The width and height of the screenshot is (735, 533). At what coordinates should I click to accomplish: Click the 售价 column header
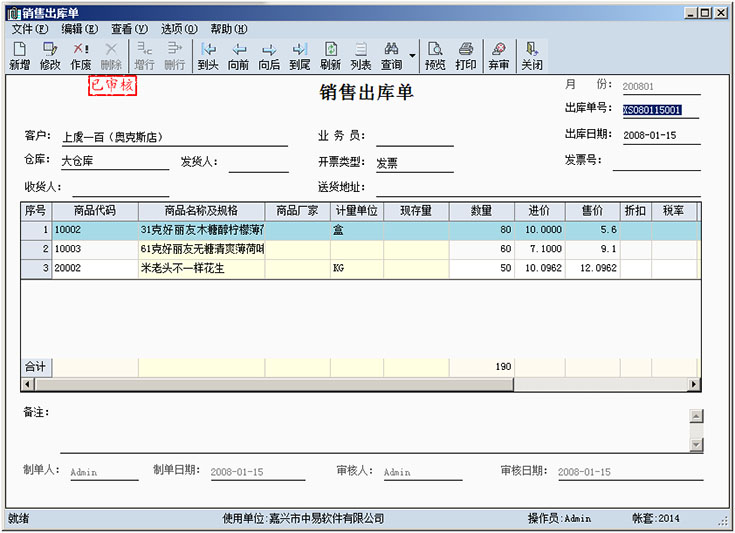pos(592,211)
